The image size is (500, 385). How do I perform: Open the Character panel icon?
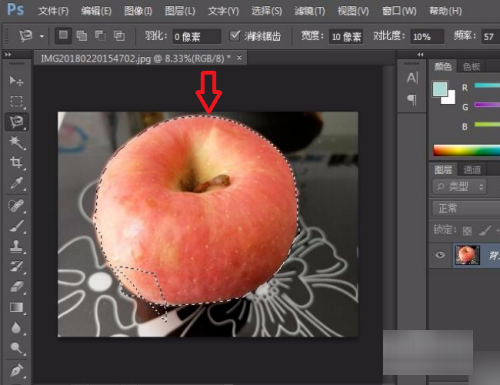click(412, 78)
